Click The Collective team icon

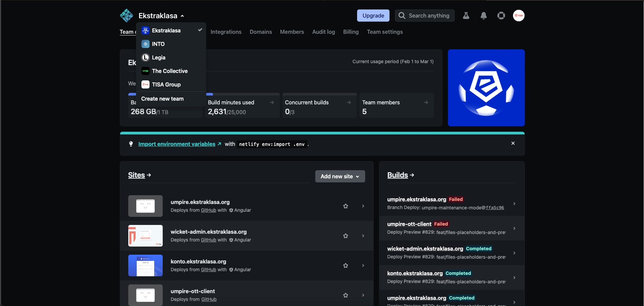point(145,71)
